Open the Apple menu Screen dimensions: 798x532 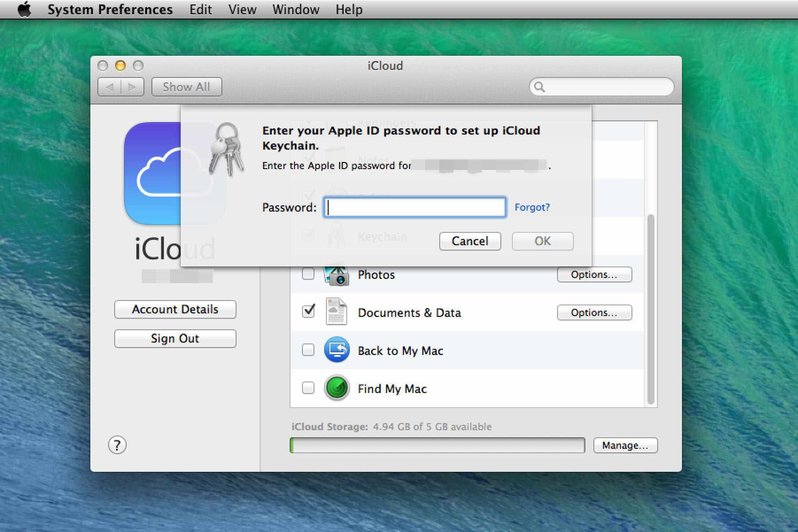click(x=24, y=9)
